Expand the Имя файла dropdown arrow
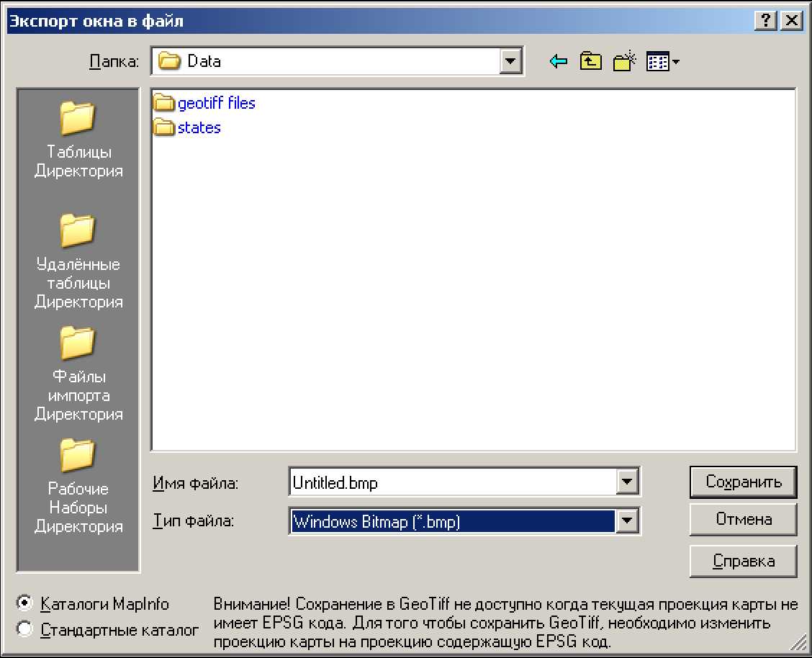 coord(628,482)
